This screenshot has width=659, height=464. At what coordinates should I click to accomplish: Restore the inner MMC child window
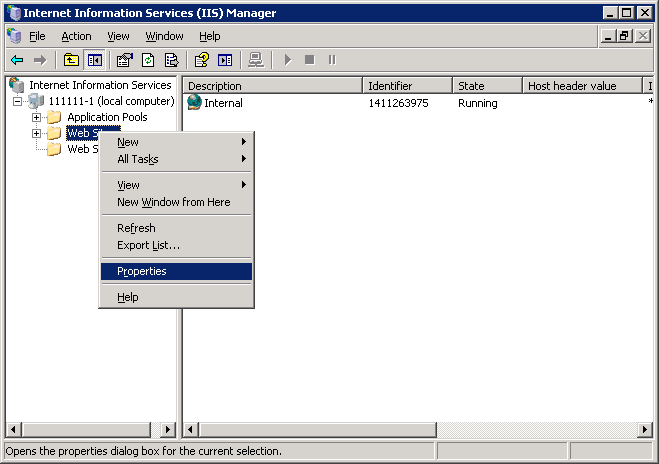(624, 36)
